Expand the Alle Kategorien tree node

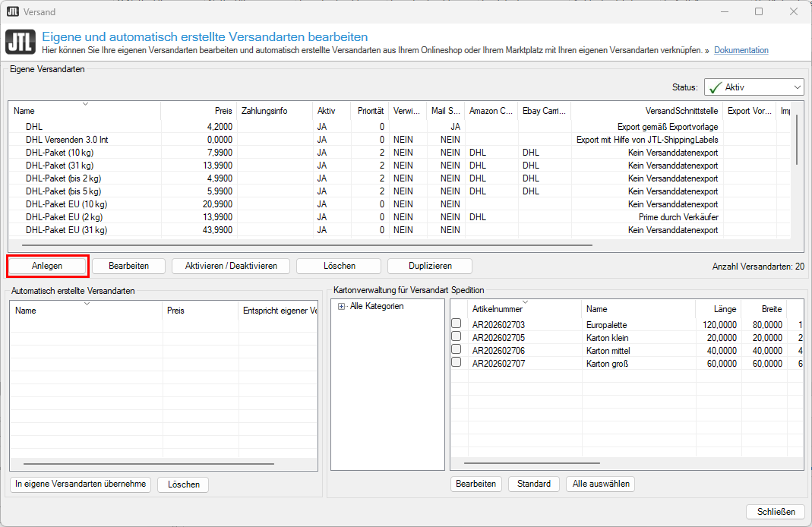point(342,307)
